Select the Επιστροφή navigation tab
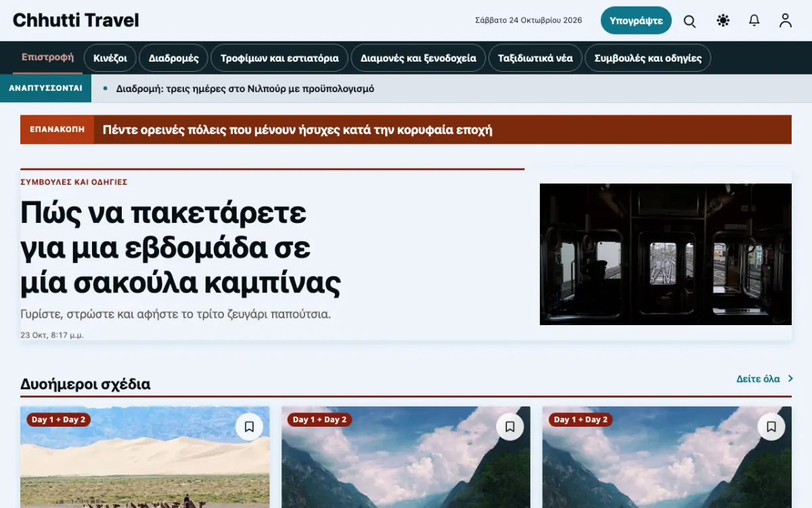This screenshot has width=812, height=508. [47, 58]
